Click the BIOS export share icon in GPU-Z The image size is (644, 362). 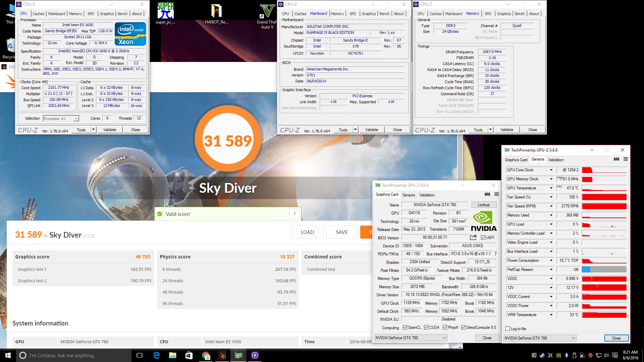pyautogui.click(x=473, y=237)
